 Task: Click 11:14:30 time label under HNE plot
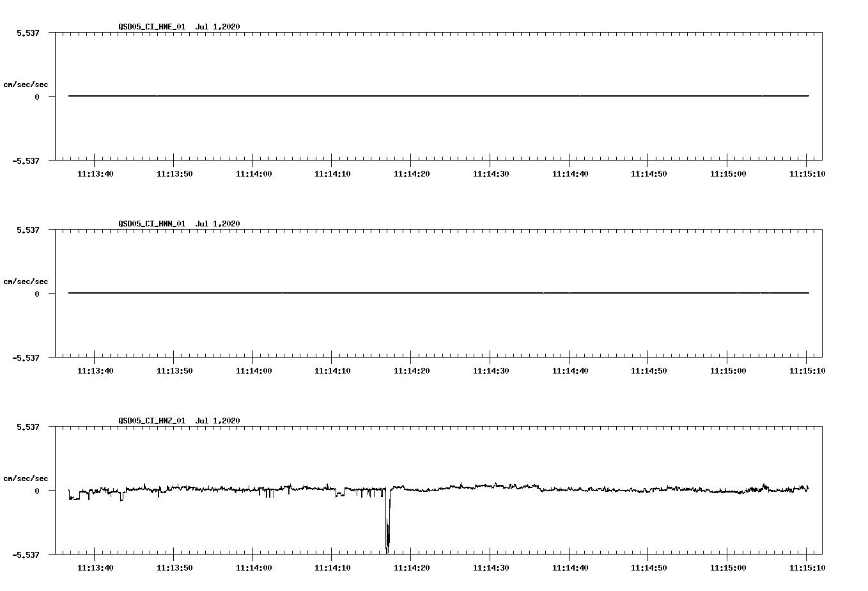[491, 174]
